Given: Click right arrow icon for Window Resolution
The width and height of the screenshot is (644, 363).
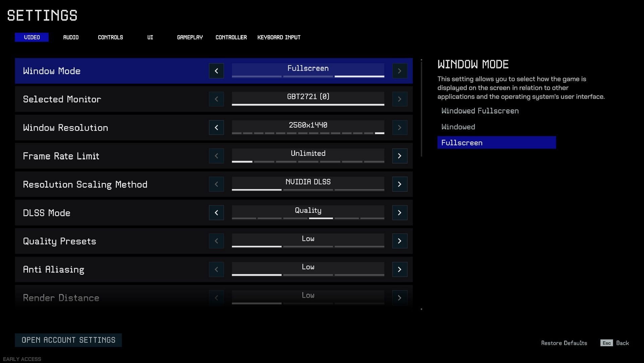Looking at the screenshot, I should (x=398, y=128).
